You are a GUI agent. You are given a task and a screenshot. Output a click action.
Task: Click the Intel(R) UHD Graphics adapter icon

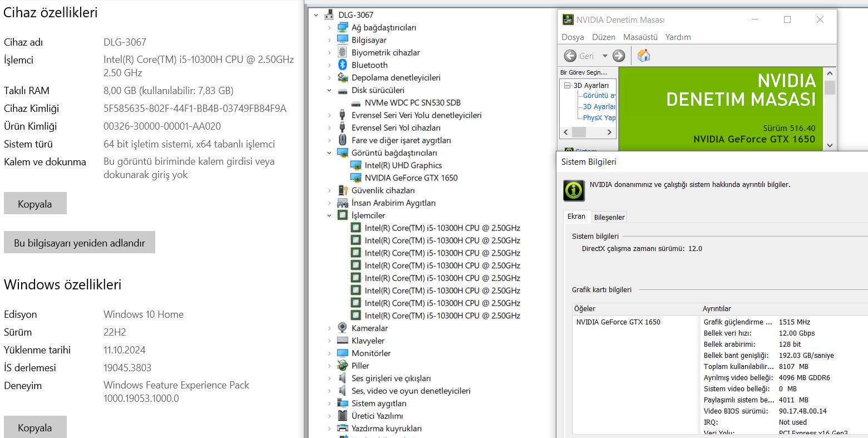(356, 165)
